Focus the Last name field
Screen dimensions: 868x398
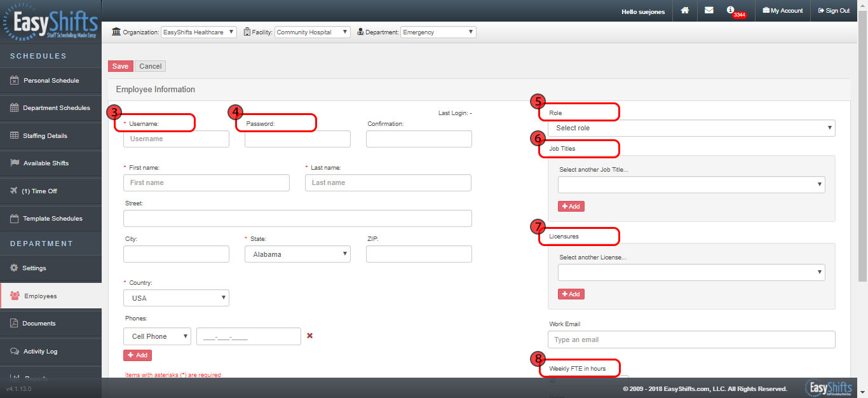388,182
